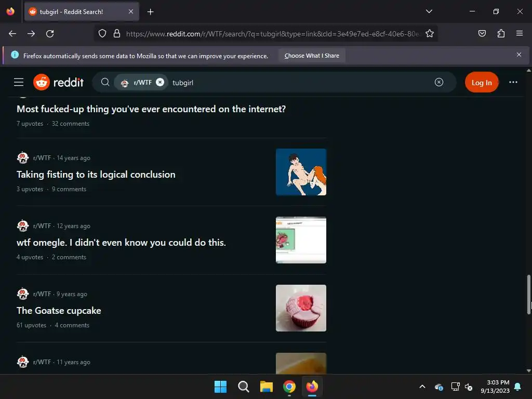The height and width of the screenshot is (399, 532).
Task: Open the r/WTF avatar on the 12 years ago post
Action: (23, 225)
